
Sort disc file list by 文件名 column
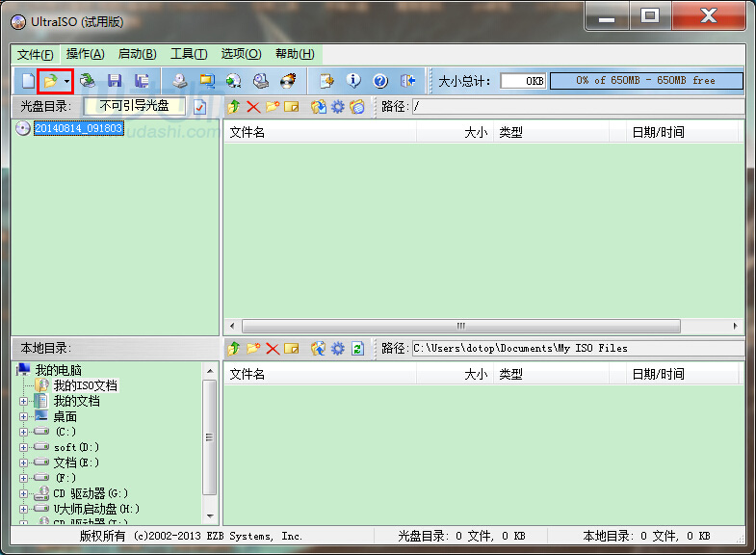pos(320,132)
